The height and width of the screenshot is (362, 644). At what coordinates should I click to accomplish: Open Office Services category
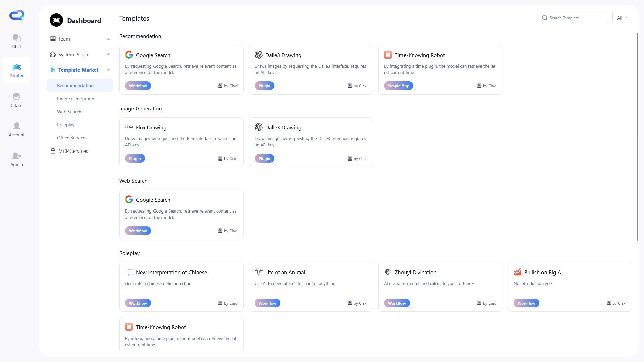(x=72, y=138)
